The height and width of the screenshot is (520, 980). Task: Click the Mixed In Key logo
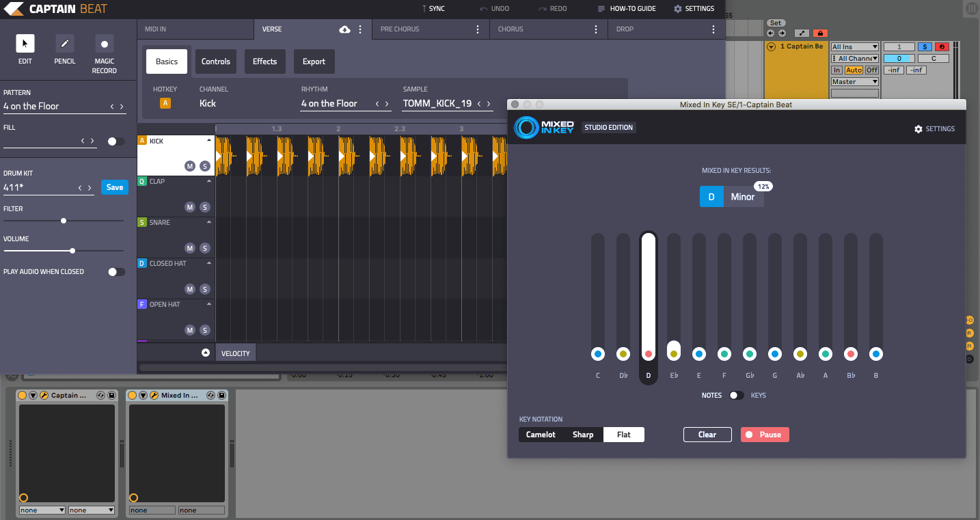pos(544,128)
